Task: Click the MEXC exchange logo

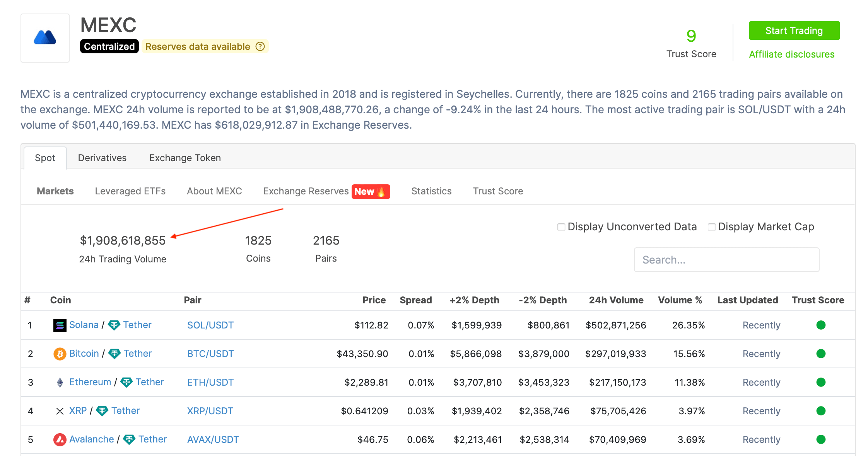Action: [x=45, y=38]
